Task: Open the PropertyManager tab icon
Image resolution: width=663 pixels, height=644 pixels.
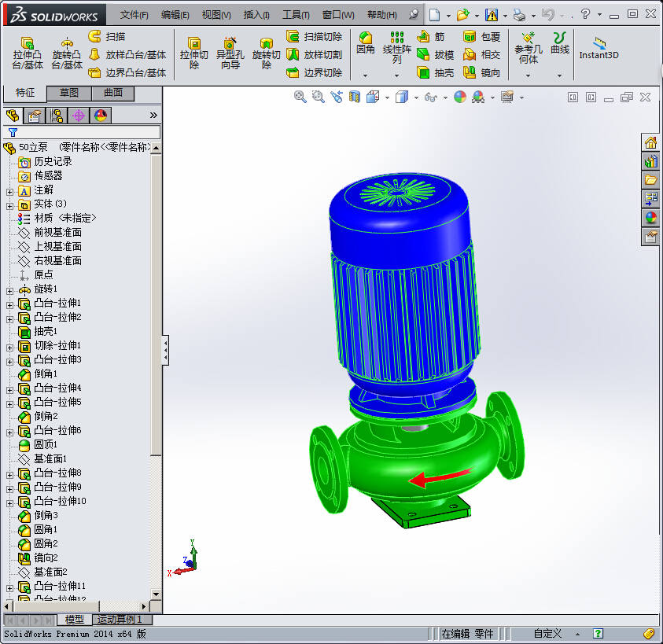Action: coord(35,116)
